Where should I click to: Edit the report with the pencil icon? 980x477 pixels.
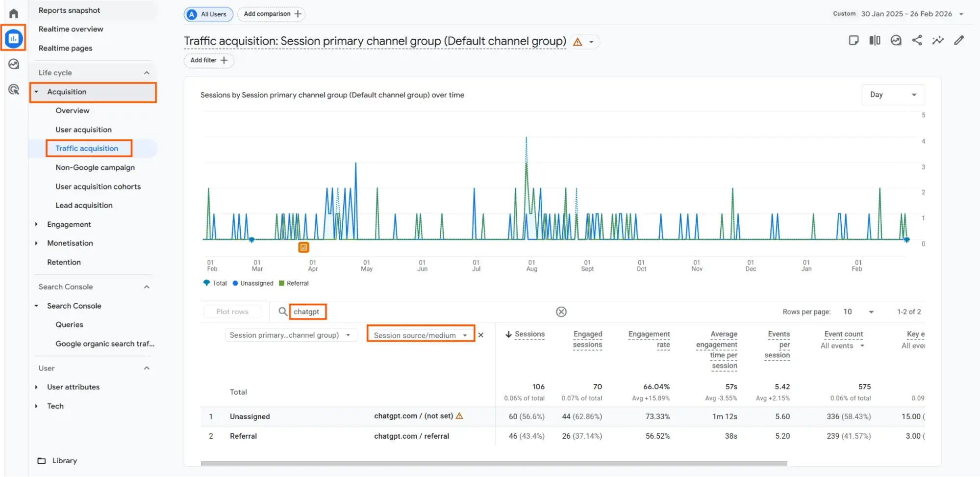coord(959,40)
